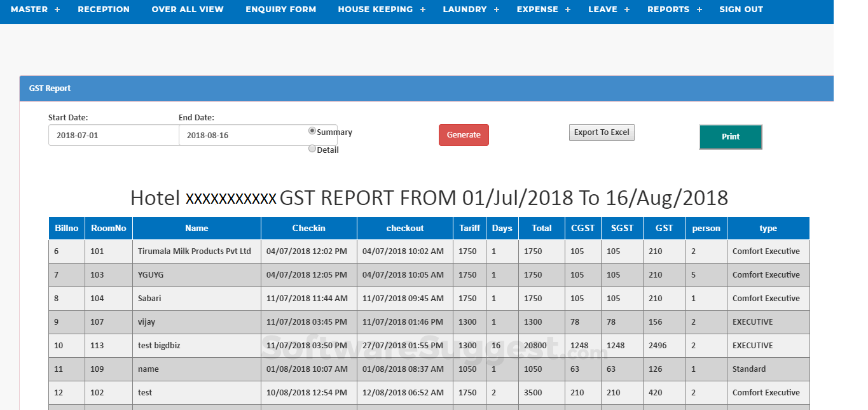Expand the REPORTS plus icon
The width and height of the screenshot is (868, 410).
click(x=699, y=10)
